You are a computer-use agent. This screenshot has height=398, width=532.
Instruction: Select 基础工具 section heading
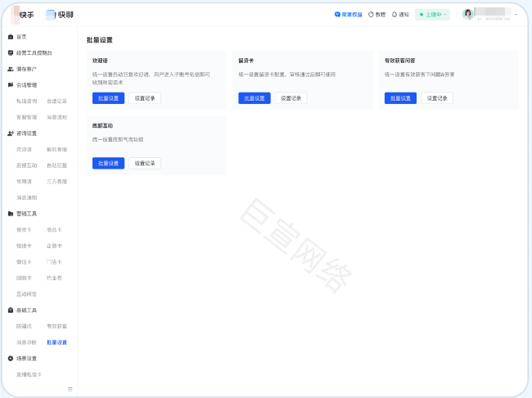tap(26, 310)
